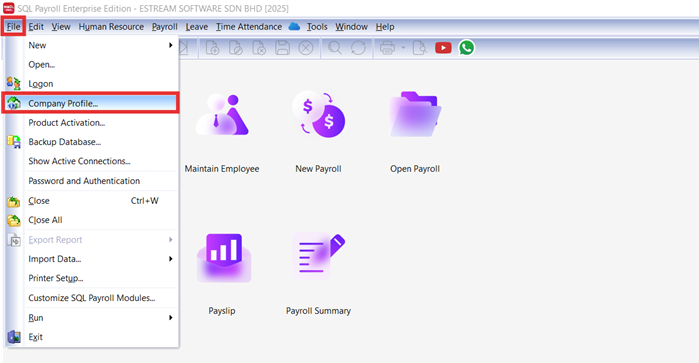Click the Close All folder icon
Viewport: 699px width, 363px height.
point(13,220)
